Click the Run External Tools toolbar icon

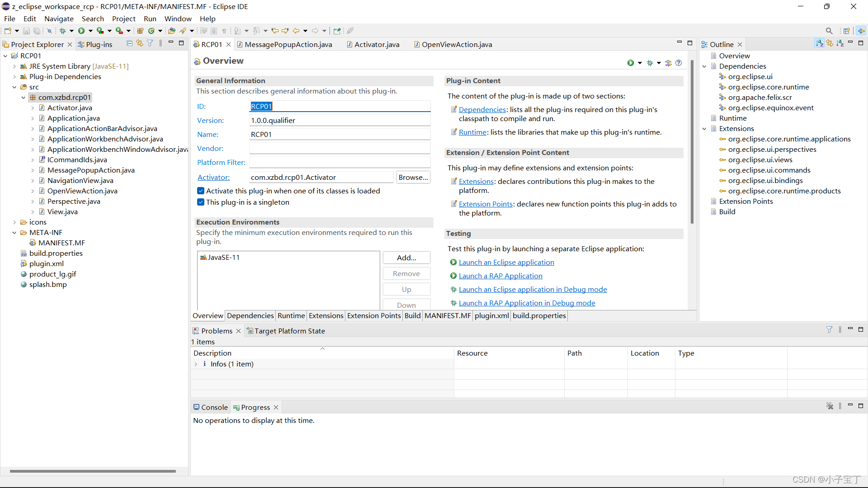tap(119, 31)
